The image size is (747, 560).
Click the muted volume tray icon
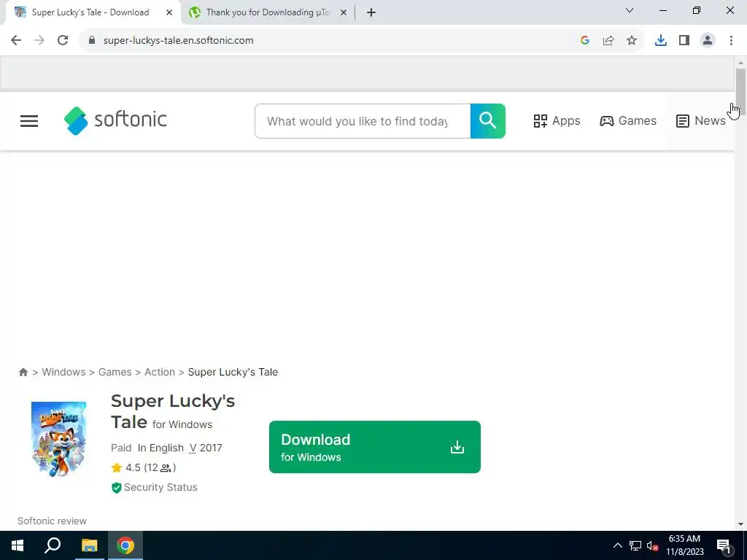pyautogui.click(x=653, y=545)
